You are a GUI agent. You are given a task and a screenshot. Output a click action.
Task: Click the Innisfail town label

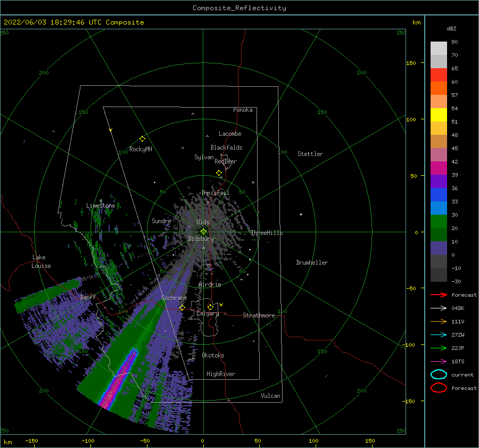215,193
